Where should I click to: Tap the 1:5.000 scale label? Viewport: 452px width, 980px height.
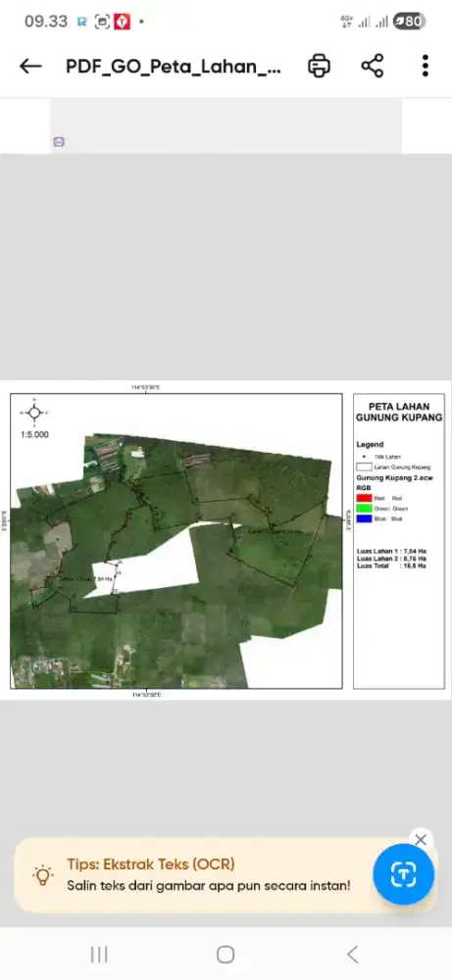click(34, 434)
